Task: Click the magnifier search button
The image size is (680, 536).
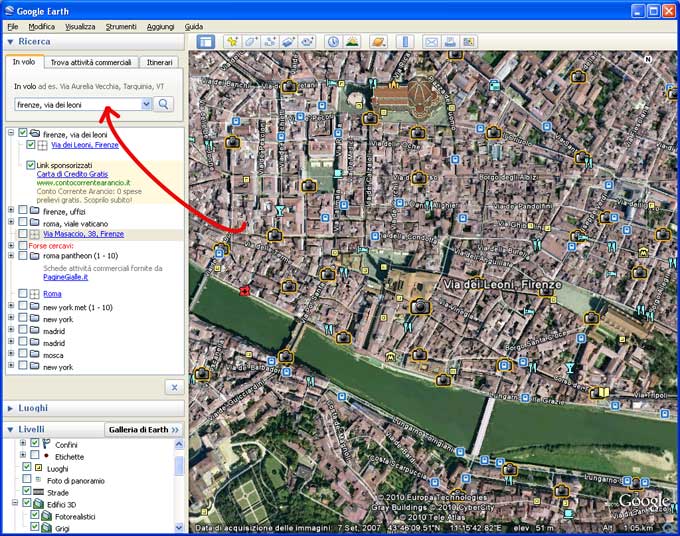Action: point(163,104)
